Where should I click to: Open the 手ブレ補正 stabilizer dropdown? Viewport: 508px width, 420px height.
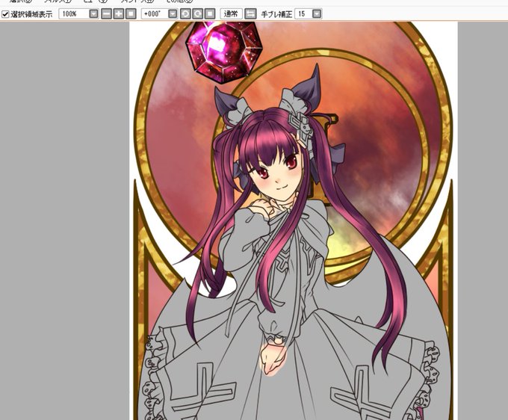(x=317, y=14)
